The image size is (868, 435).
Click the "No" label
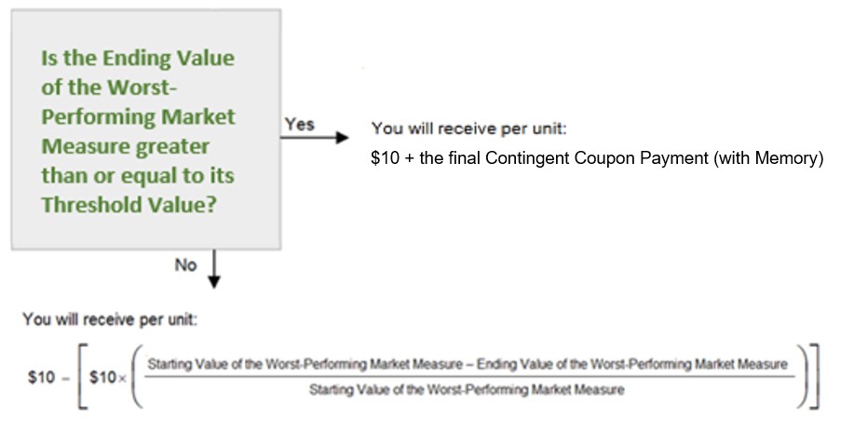coord(185,265)
